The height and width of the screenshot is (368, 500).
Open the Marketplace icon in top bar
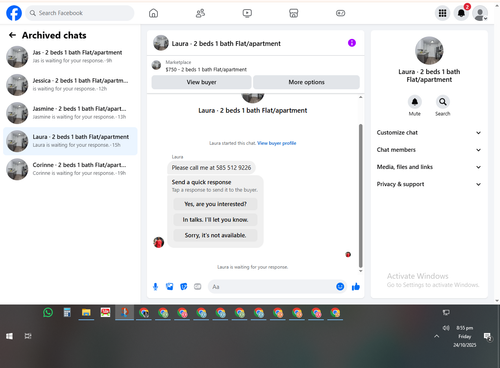pyautogui.click(x=294, y=13)
